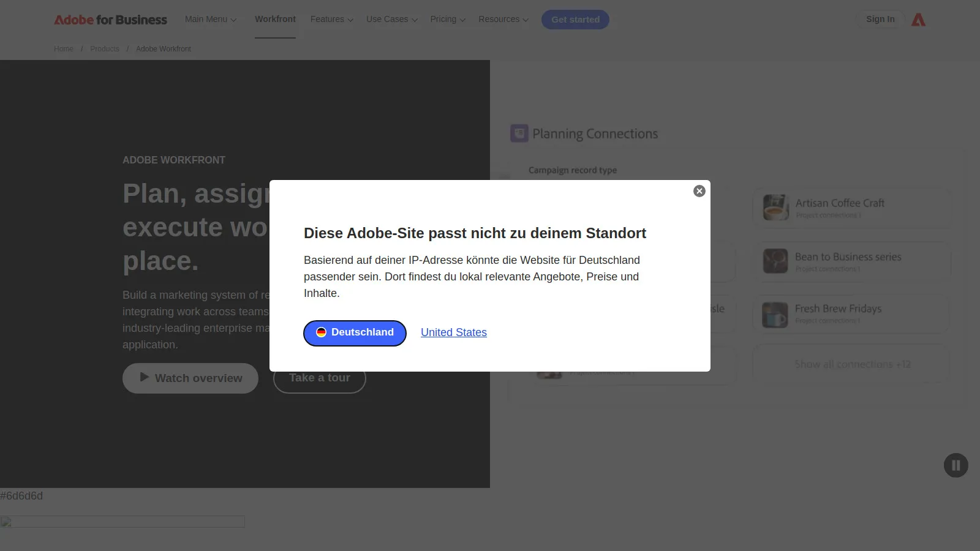Screen dimensions: 980x551
Task: Click the Adobe red logo icon
Action: [x=918, y=19]
